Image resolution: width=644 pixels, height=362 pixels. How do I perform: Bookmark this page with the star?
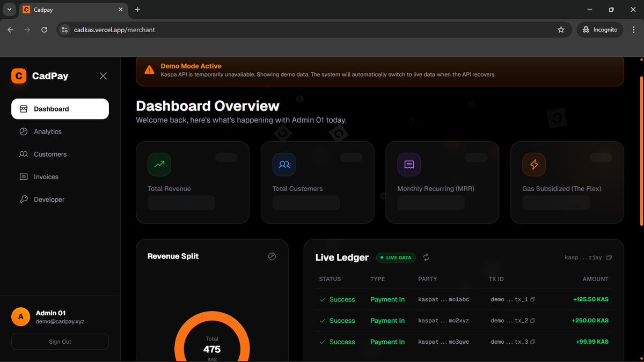tap(561, 29)
